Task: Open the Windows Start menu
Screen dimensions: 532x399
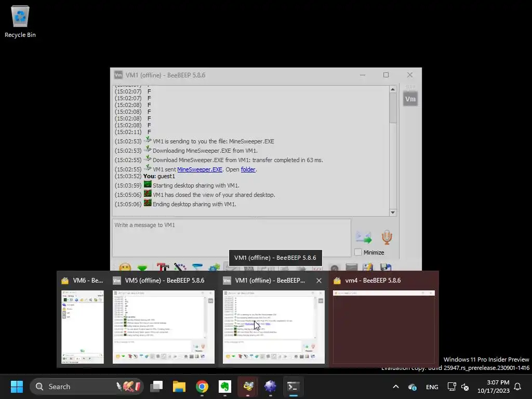Action: click(17, 387)
